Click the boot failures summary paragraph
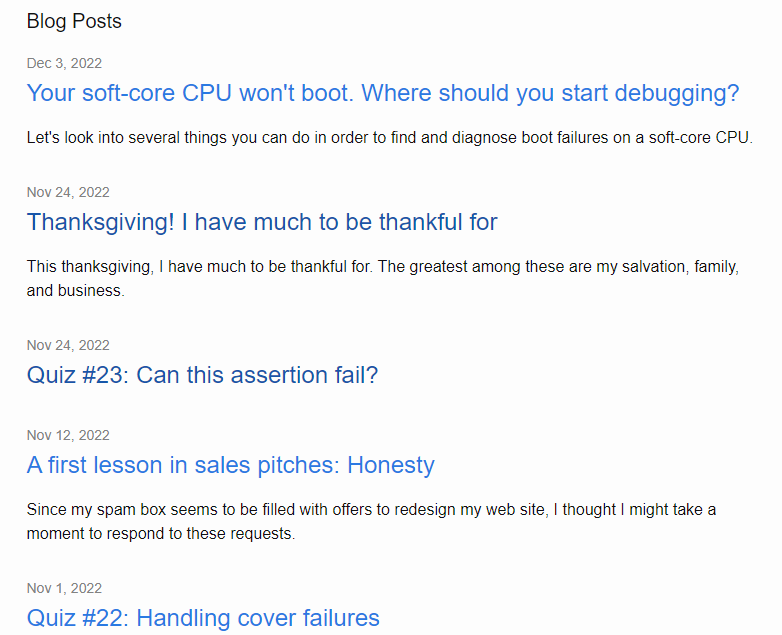Screen dimensions: 782x635 pos(389,137)
